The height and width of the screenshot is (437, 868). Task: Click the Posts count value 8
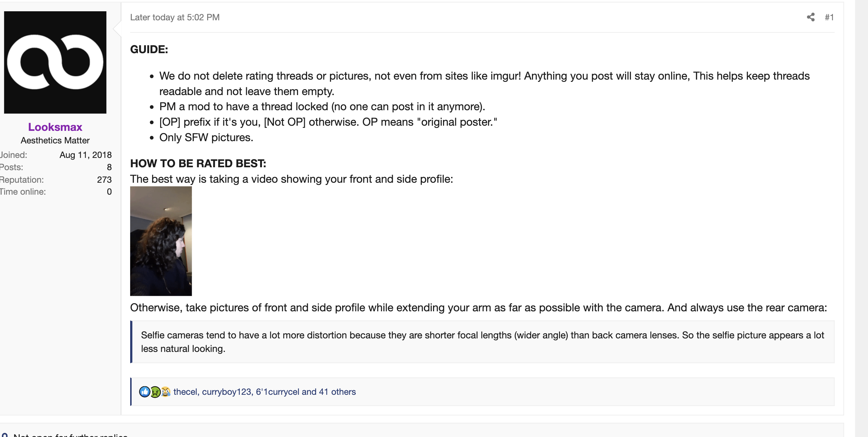point(109,167)
